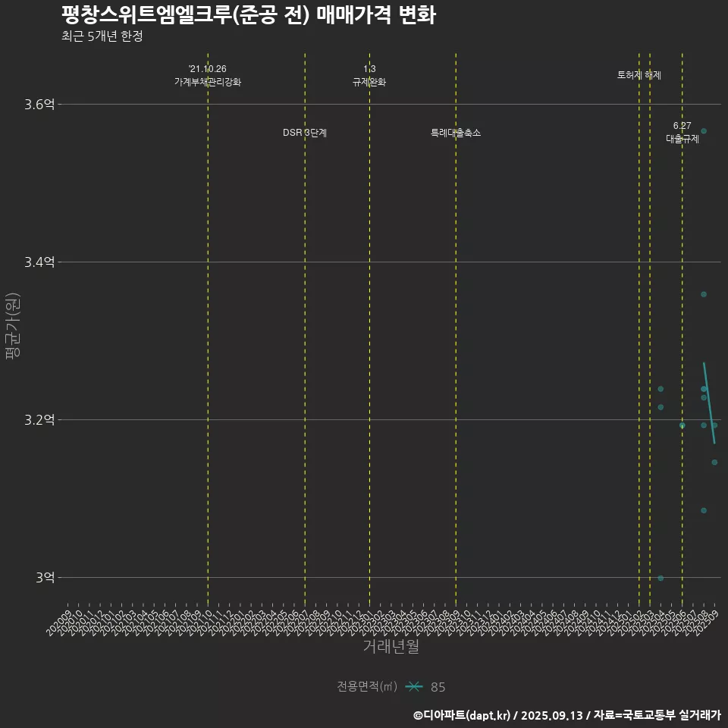Click the teal trend line segment
This screenshot has width=728, height=728.
click(709, 403)
